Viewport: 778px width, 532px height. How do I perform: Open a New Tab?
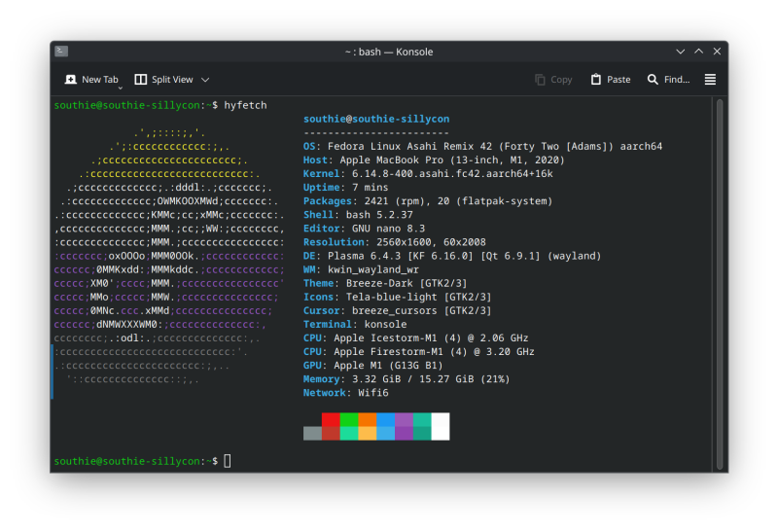point(91,80)
